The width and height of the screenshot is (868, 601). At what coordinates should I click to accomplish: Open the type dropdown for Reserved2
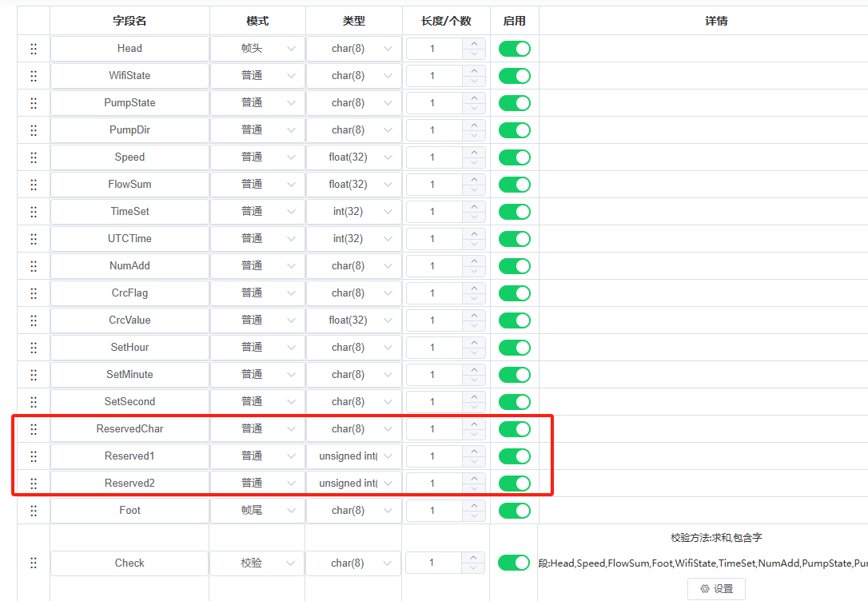coord(353,484)
